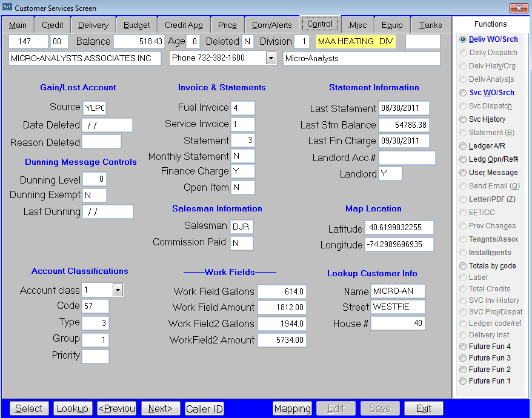
Task: Click the Salesman input field
Action: (242, 227)
